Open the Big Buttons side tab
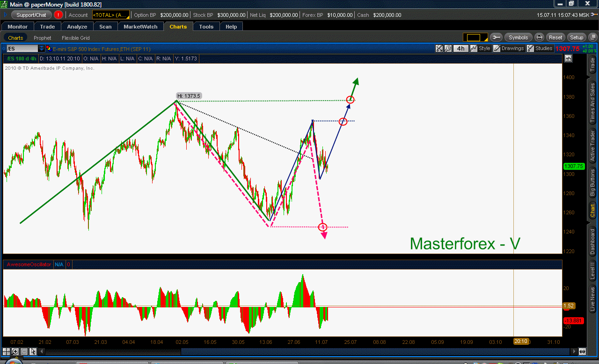This screenshot has height=364, width=599. [592, 182]
